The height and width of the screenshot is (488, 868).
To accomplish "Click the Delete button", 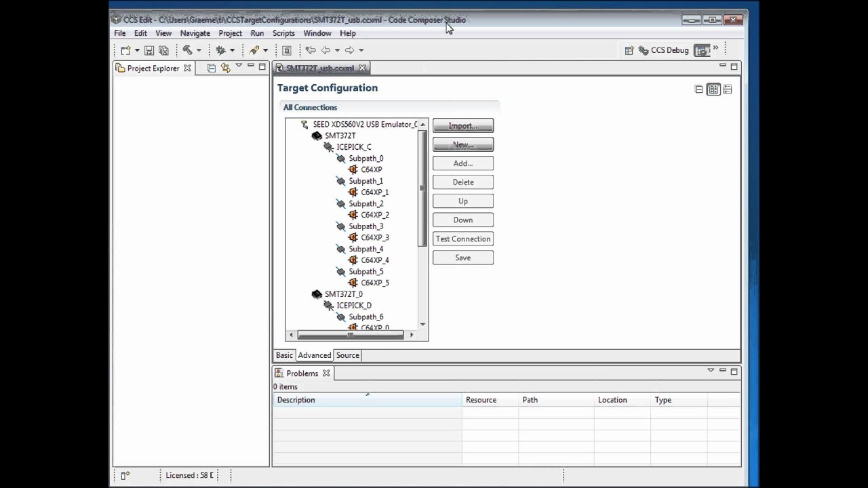I will pyautogui.click(x=463, y=182).
